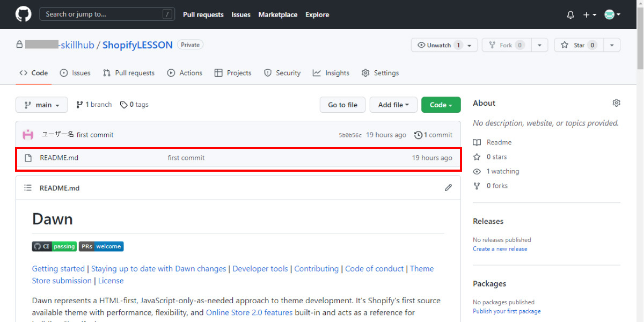The image size is (644, 322).
Task: Open the Packages heading link
Action: 489,283
